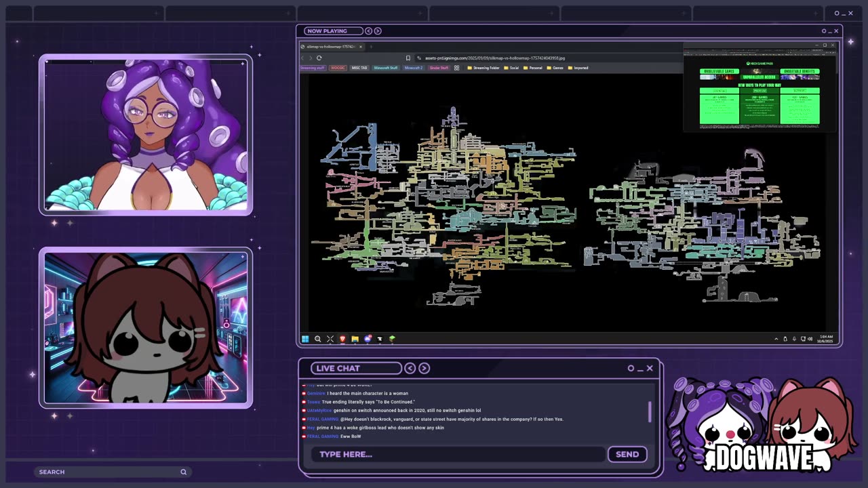The image size is (868, 488).
Task: Open the Social bookmark folder
Action: [x=511, y=68]
